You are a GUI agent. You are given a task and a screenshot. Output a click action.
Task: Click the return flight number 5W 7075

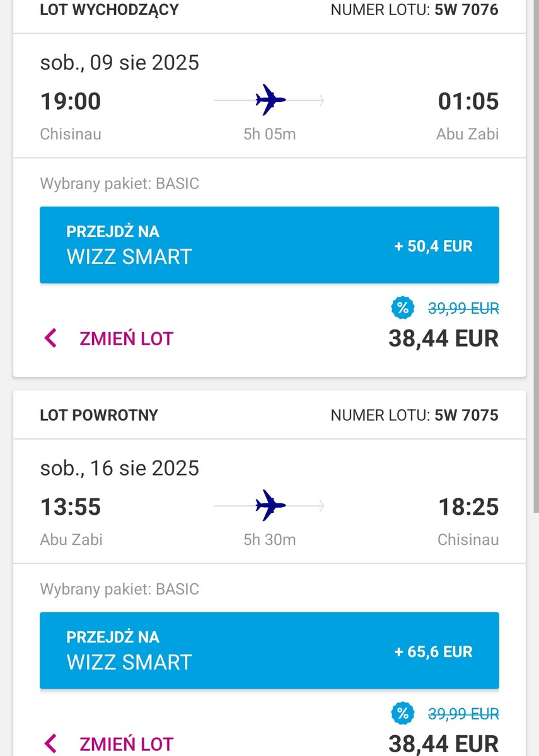pos(467,415)
